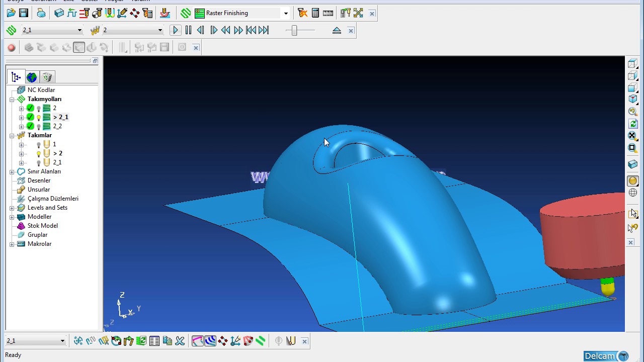
Task: Select the Stok Model tree item
Action: tap(42, 226)
